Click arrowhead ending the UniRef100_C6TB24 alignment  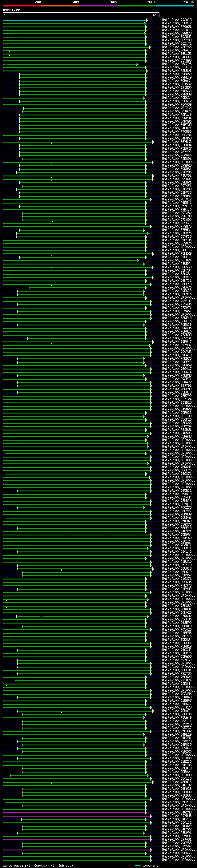click(x=138, y=260)
